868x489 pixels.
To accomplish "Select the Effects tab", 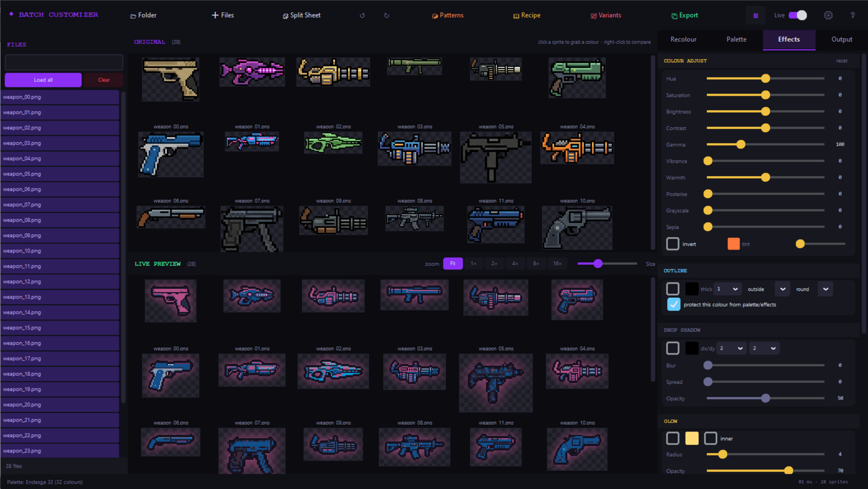I will (789, 40).
